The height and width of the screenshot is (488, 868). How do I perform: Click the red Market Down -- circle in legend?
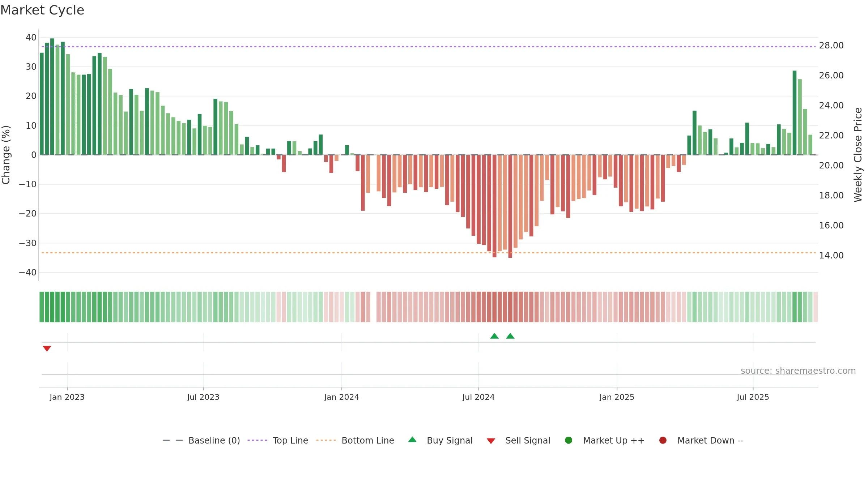click(x=663, y=440)
